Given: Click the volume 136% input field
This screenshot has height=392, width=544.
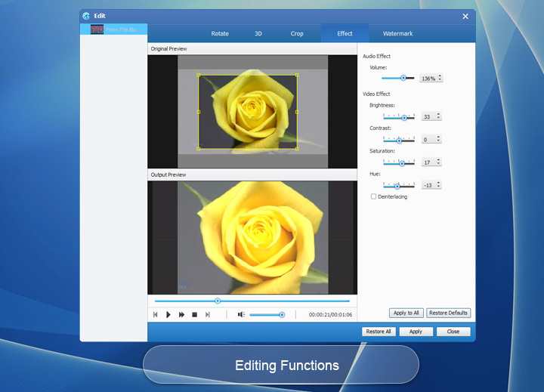Looking at the screenshot, I should click(428, 79).
